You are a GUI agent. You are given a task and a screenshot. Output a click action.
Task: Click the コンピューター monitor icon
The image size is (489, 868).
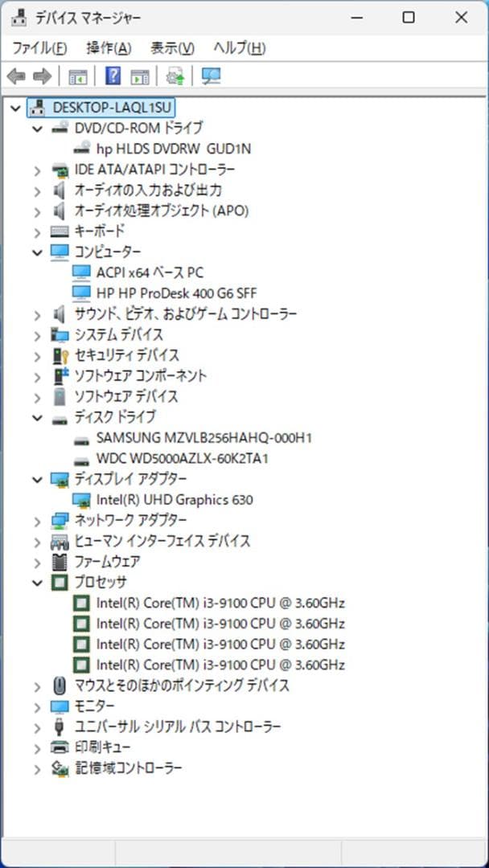60,252
